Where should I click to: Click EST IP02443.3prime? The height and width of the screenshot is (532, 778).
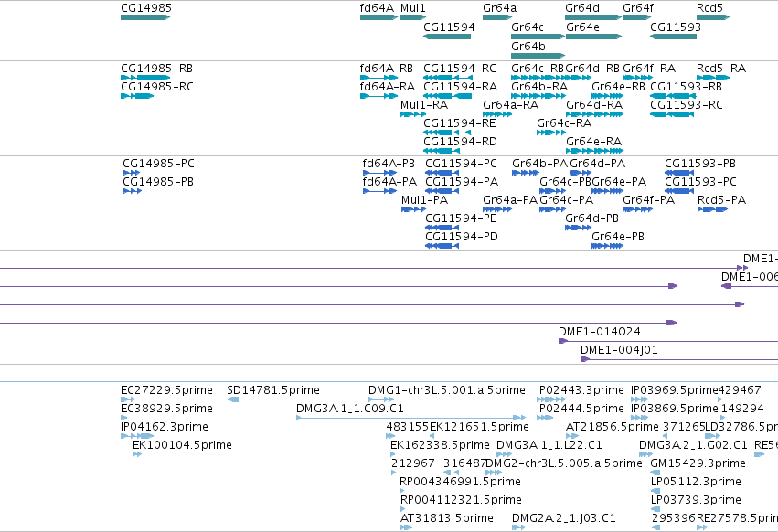[x=551, y=399]
